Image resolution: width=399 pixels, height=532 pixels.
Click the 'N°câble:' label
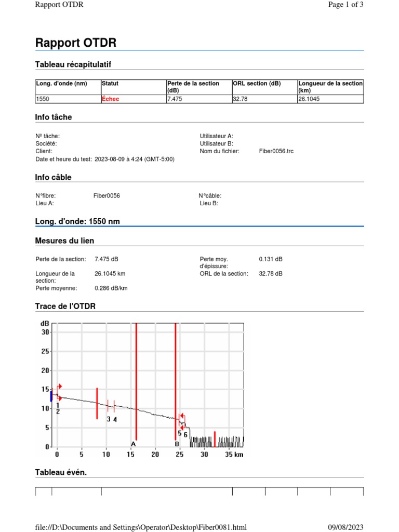coord(210,196)
